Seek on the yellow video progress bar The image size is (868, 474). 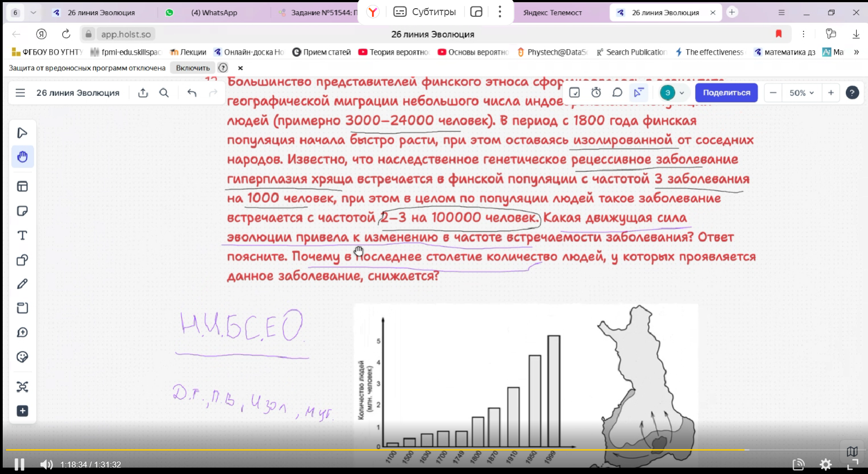point(379,450)
